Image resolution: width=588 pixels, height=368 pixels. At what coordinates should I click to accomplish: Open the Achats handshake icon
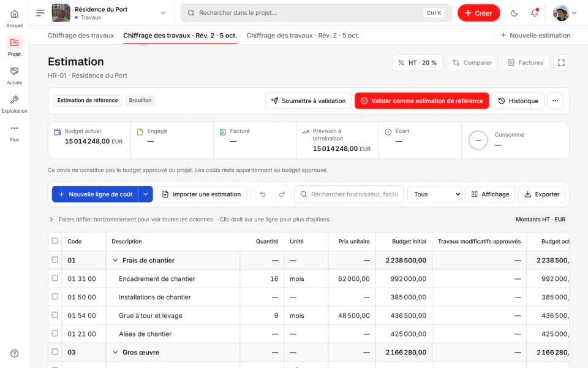click(14, 71)
